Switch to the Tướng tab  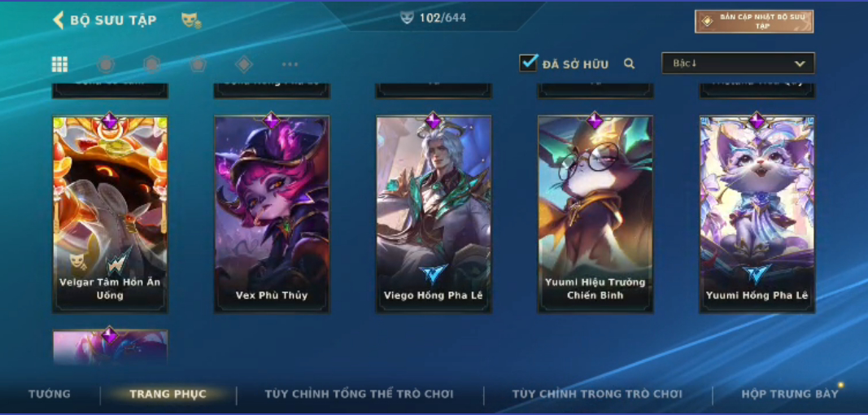50,394
